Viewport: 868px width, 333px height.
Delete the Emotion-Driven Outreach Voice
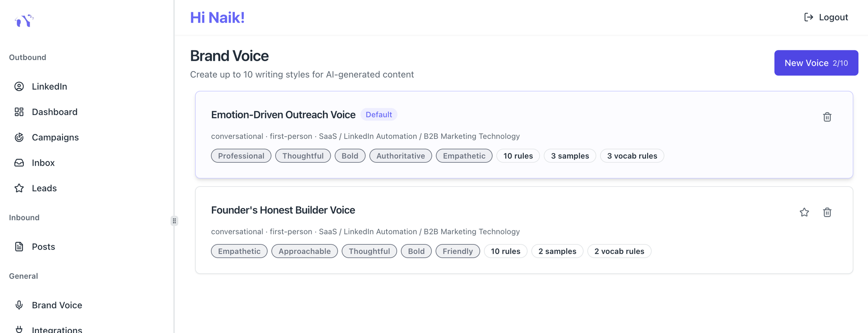[x=827, y=117]
